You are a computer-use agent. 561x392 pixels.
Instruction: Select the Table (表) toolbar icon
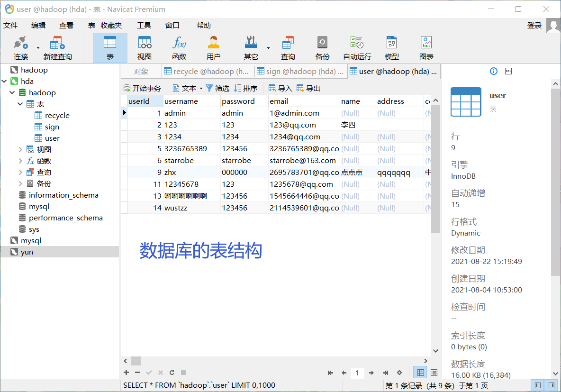110,48
